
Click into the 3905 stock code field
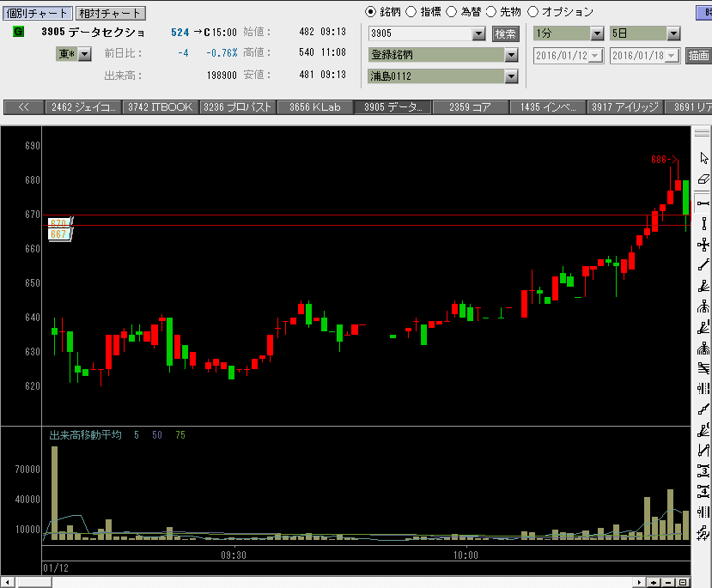click(x=420, y=33)
